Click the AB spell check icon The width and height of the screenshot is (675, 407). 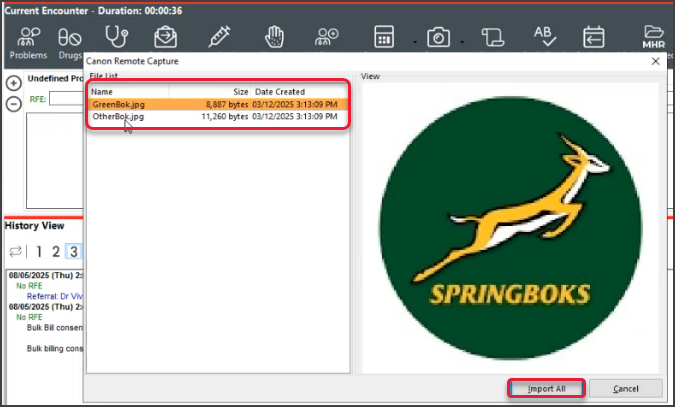tap(545, 37)
